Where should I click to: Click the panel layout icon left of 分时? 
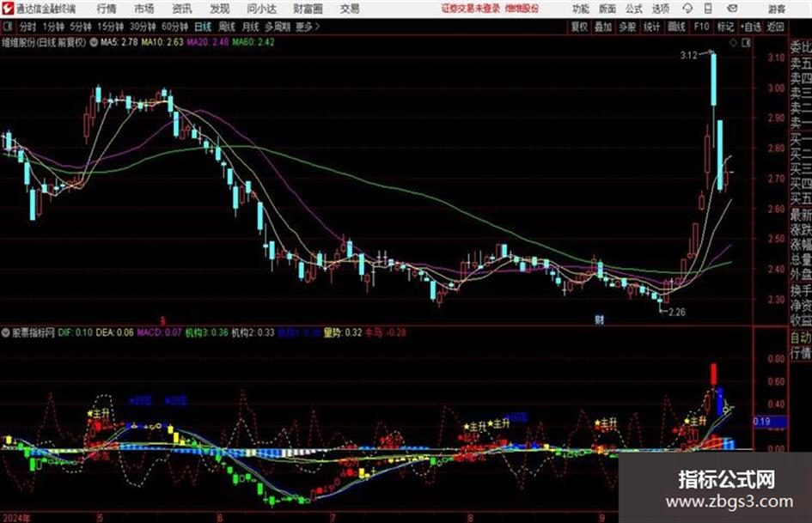tap(7, 27)
